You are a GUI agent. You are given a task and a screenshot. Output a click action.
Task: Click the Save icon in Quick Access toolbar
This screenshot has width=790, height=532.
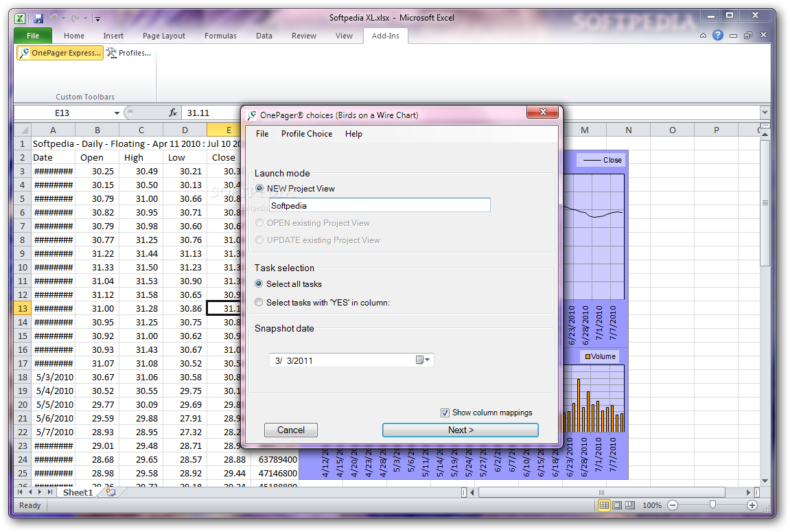point(39,19)
